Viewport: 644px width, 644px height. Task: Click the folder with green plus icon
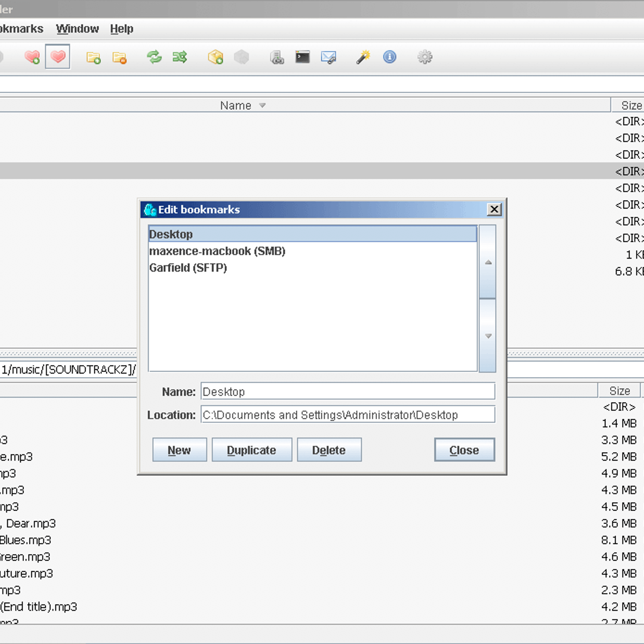coord(93,58)
